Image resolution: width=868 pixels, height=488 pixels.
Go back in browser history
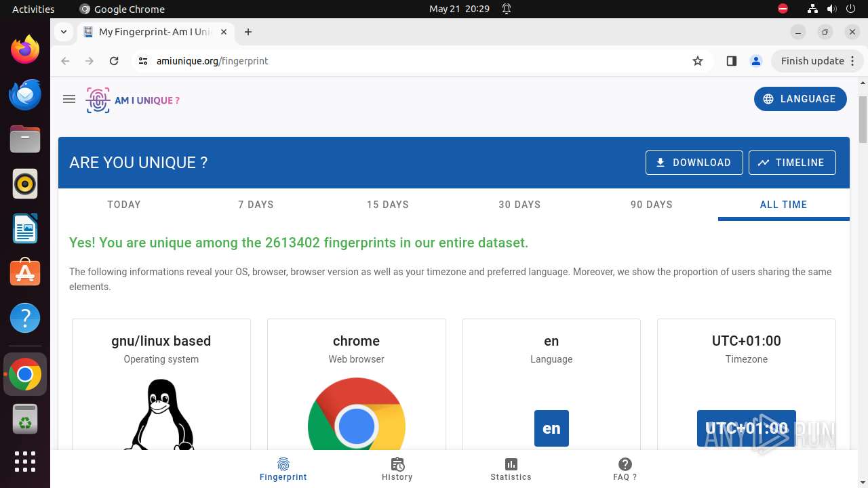(x=65, y=61)
